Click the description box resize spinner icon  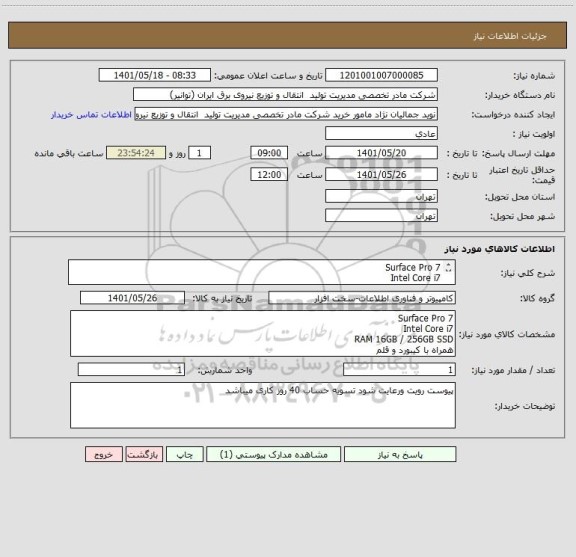pos(448,267)
